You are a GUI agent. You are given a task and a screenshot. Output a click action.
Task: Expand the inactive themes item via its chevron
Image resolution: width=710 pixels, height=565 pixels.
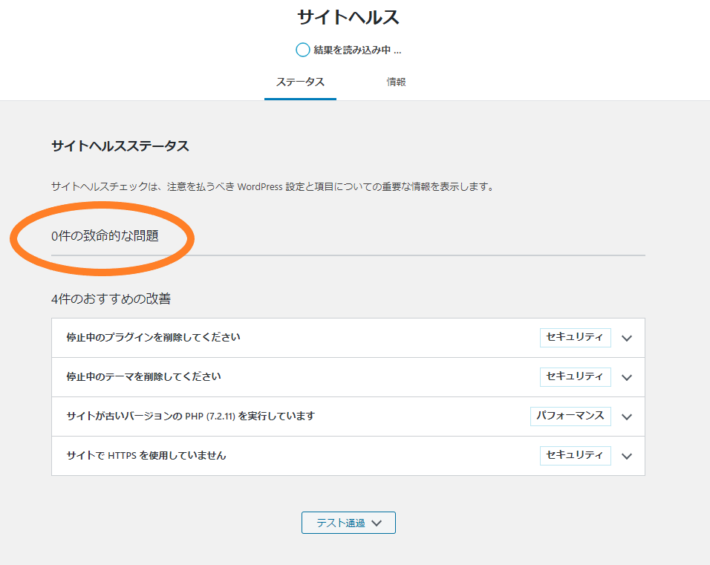click(x=627, y=377)
